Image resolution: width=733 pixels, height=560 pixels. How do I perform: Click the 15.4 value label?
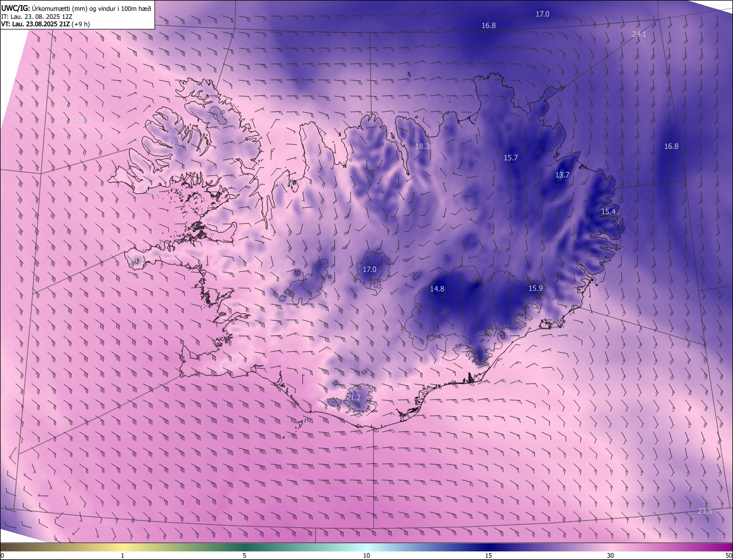(608, 212)
